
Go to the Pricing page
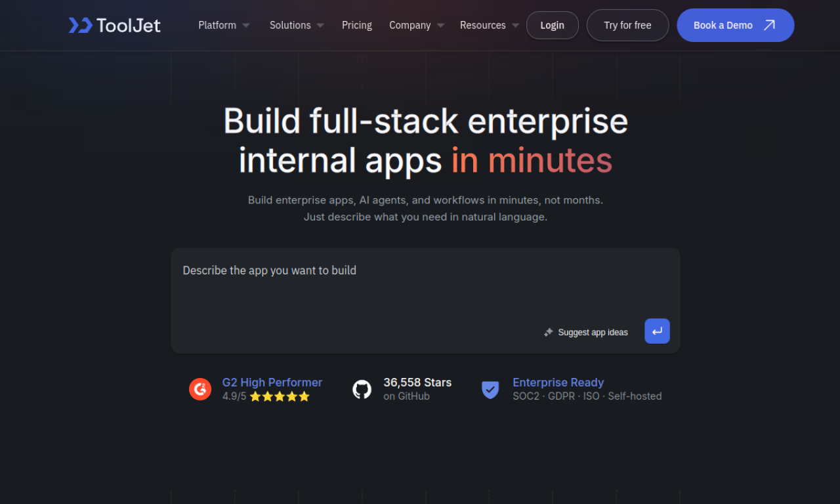click(356, 26)
